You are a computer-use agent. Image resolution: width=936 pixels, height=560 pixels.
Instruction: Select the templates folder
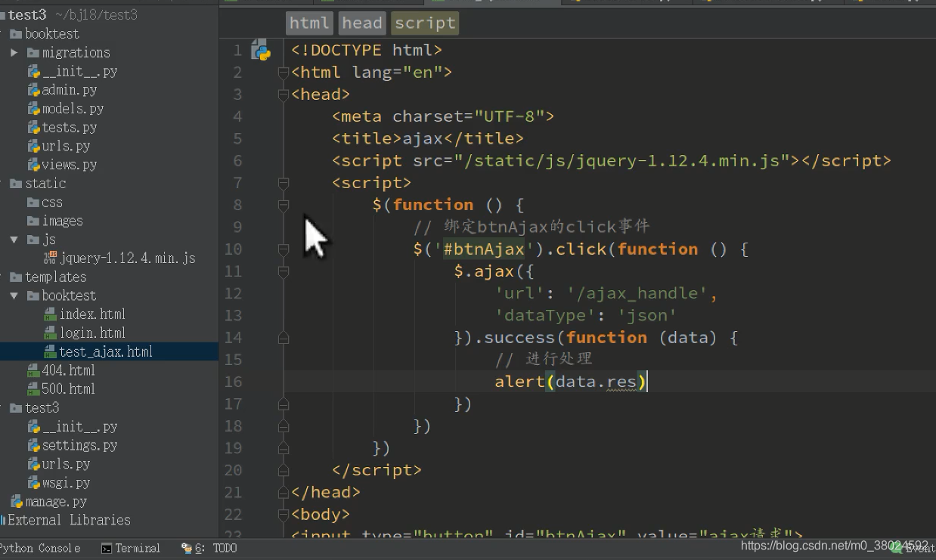click(x=56, y=277)
